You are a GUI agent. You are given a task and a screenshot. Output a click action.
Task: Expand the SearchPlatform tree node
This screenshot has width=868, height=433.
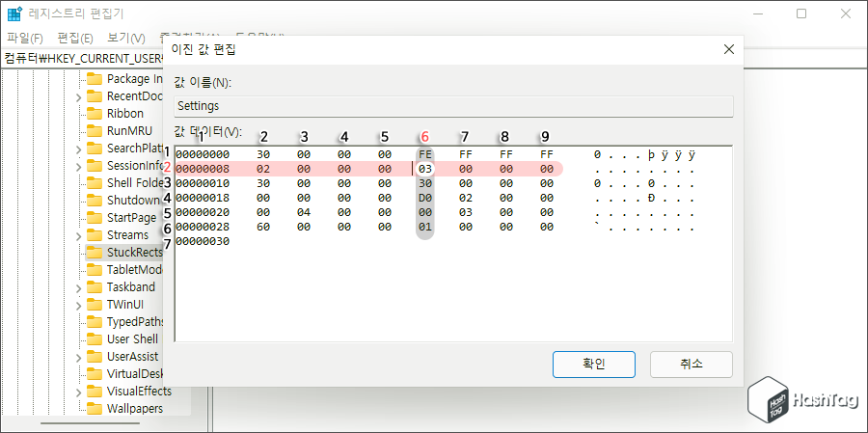[78, 149]
